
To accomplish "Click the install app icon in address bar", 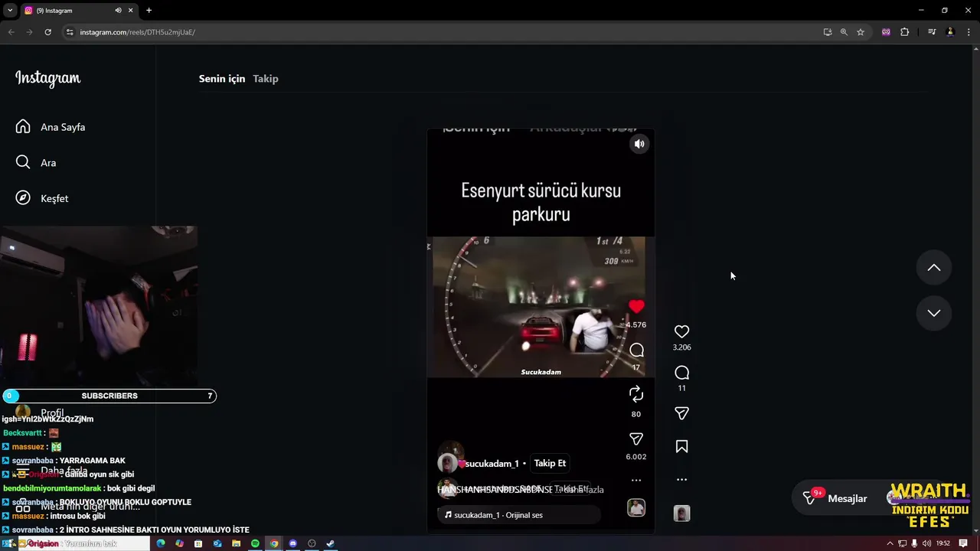I will tap(828, 32).
